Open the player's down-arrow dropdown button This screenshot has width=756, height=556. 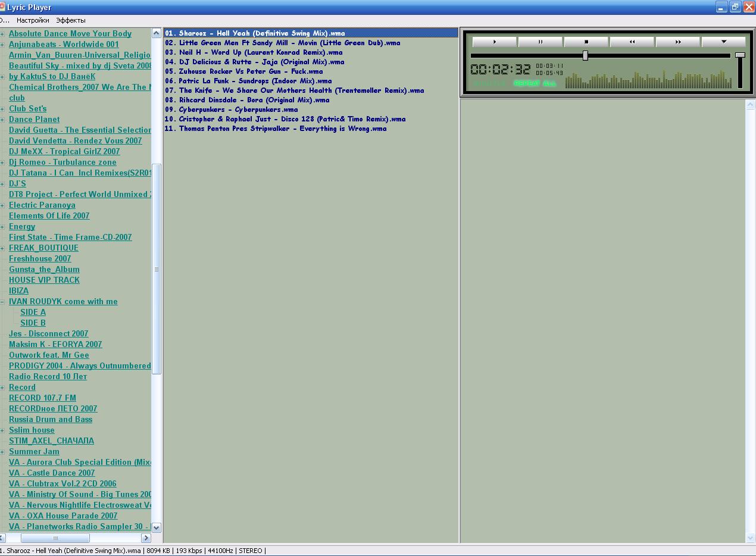coord(723,42)
